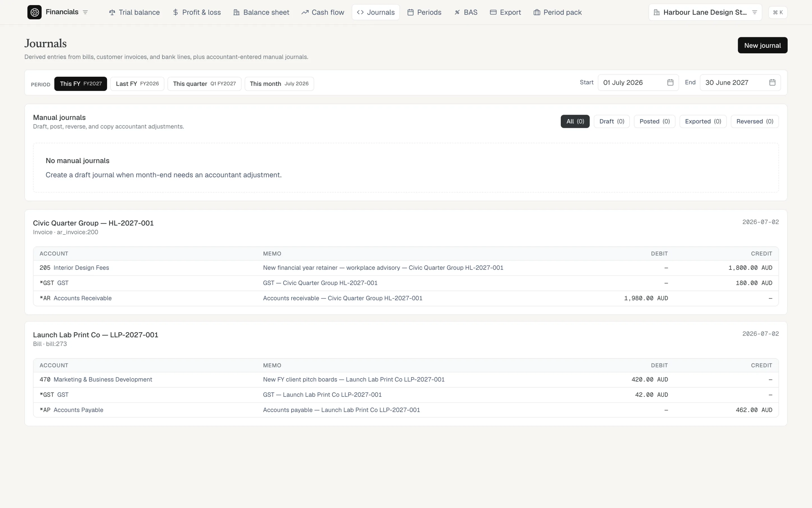The image size is (812, 508).
Task: Switch to the Balance sheet tab
Action: (261, 12)
